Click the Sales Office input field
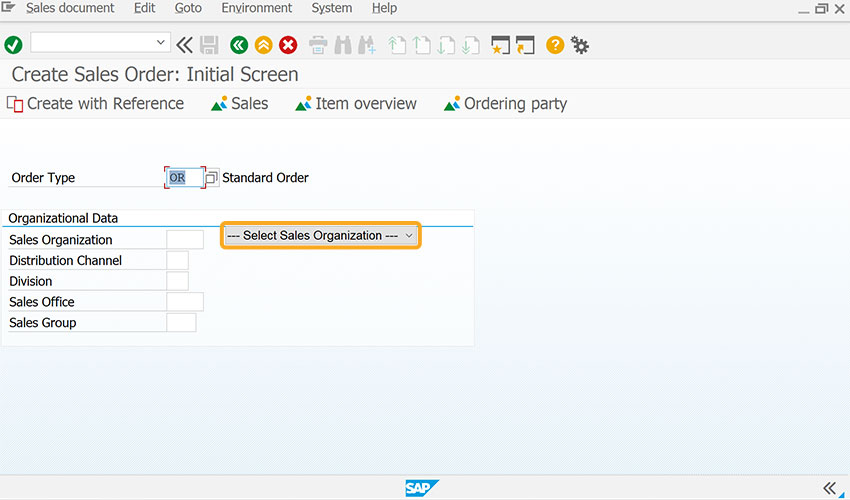 click(185, 302)
